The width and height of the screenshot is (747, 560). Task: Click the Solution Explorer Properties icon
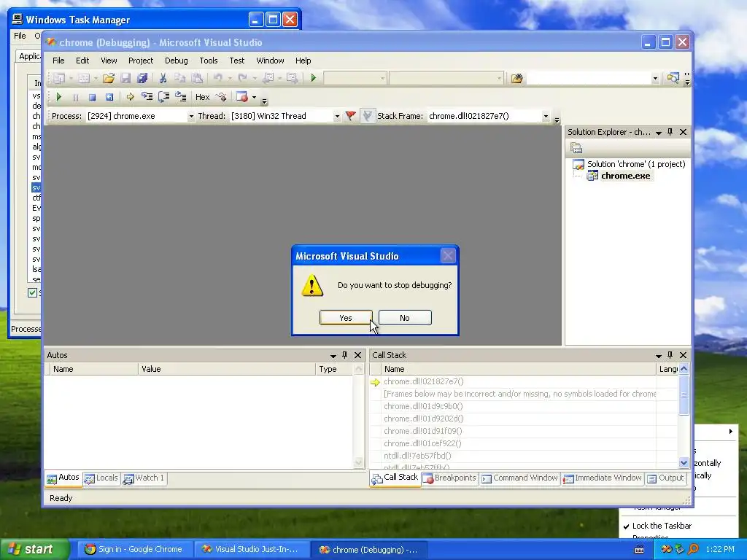[x=576, y=148]
